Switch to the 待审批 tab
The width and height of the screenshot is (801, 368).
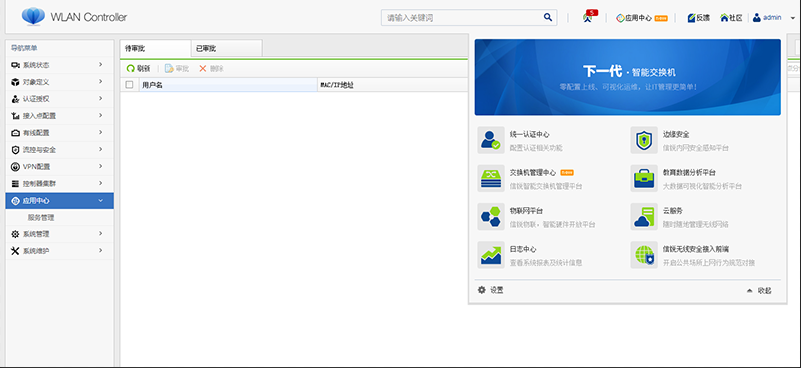tap(155, 49)
